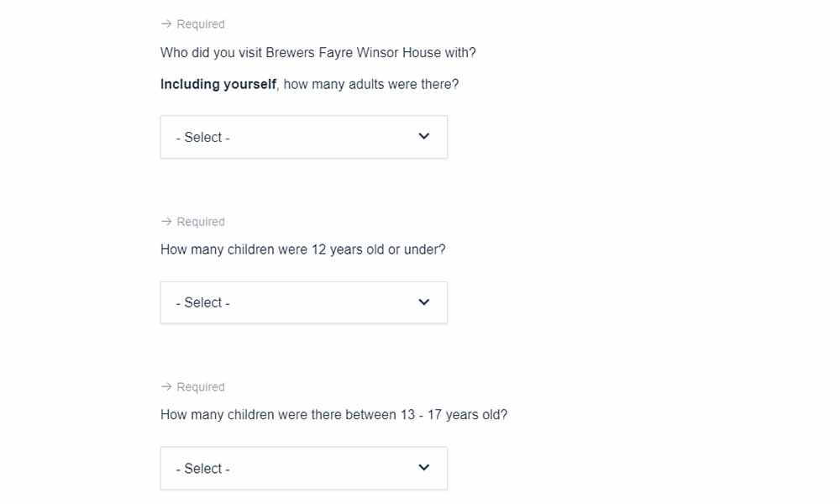Viewport: 840px width, 504px height.
Task: Click chevron arrow in 13 - 17 dropdown
Action: point(423,468)
